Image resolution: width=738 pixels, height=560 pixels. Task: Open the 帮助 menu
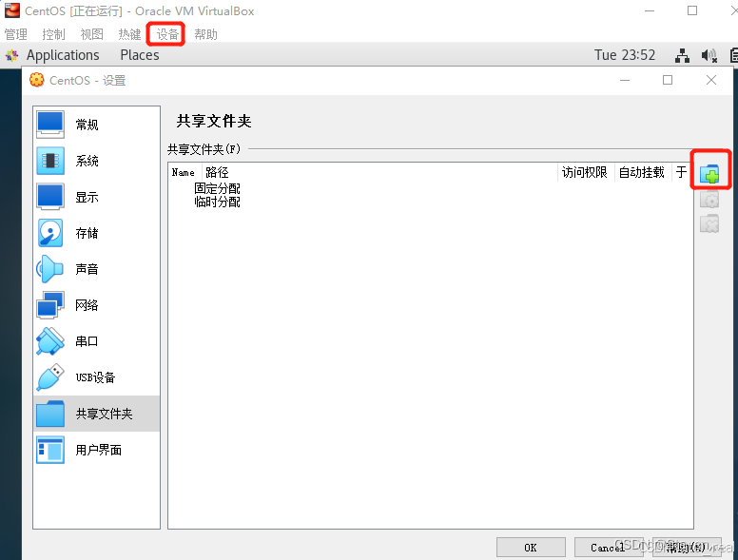[205, 34]
